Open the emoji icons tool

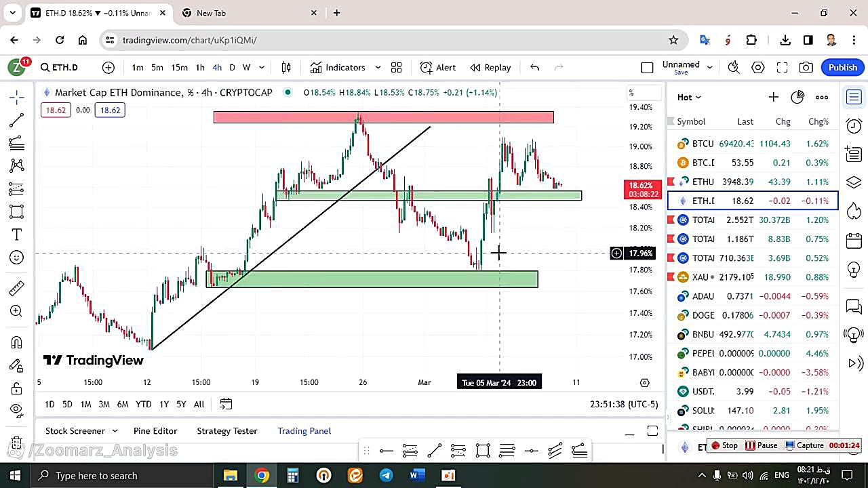17,258
